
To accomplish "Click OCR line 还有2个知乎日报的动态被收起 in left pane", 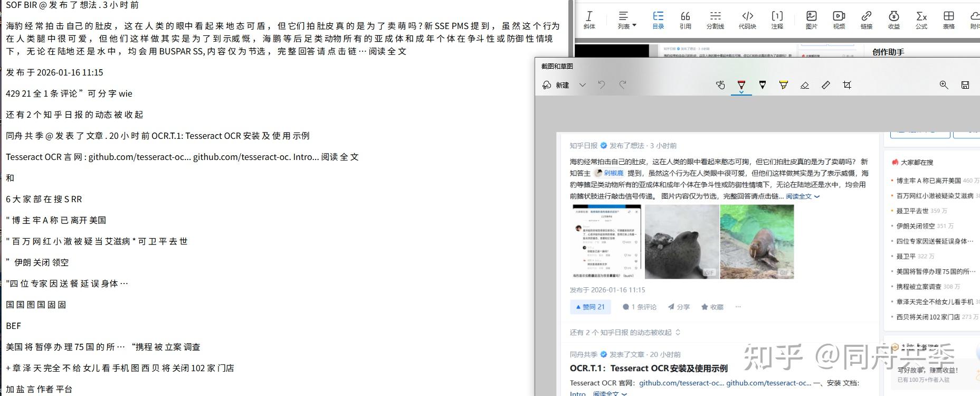I will pyautogui.click(x=74, y=115).
